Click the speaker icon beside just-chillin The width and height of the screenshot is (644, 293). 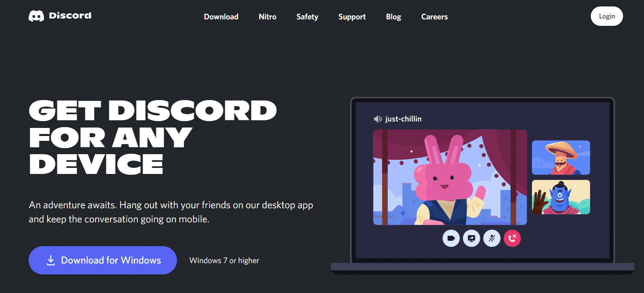(x=378, y=119)
